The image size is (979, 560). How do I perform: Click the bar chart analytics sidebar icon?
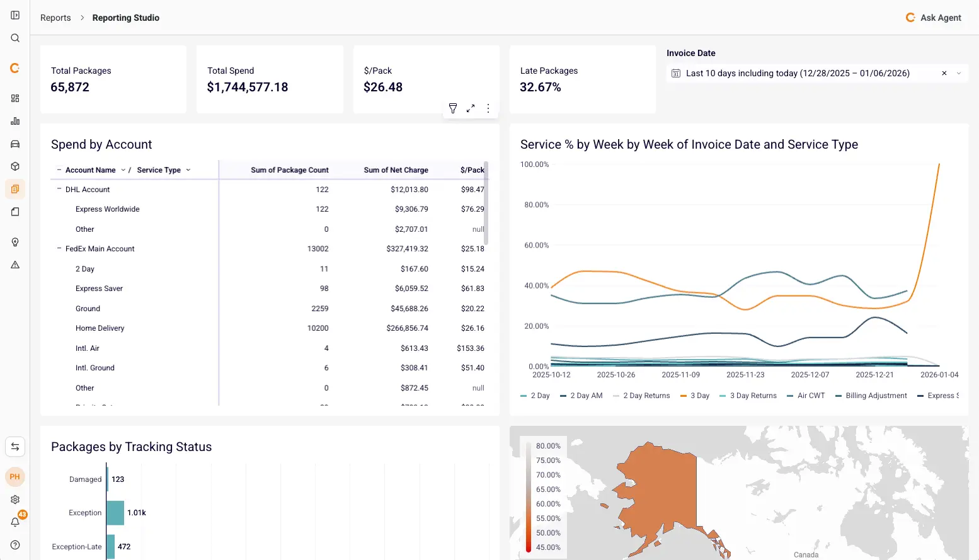[x=15, y=121]
